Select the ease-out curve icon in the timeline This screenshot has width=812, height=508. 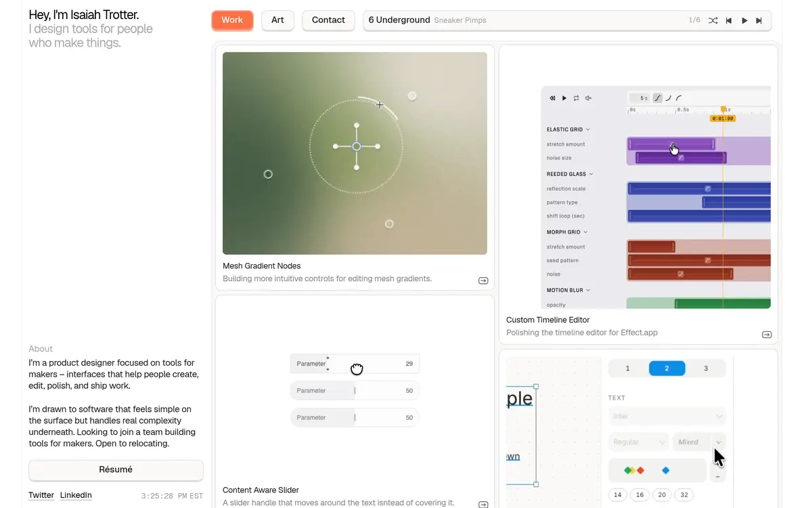coord(679,98)
